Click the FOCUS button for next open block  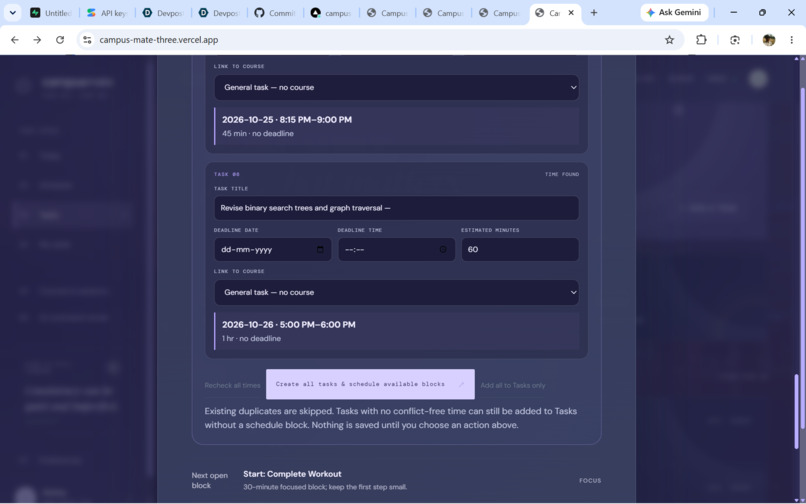tap(590, 480)
